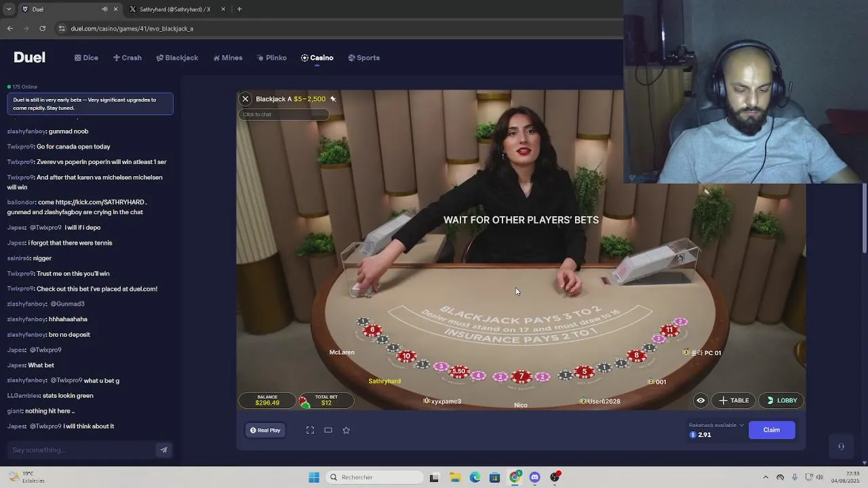This screenshot has height=488, width=868.
Task: Click the balance chip icon beside TOTAL BET
Action: point(305,402)
